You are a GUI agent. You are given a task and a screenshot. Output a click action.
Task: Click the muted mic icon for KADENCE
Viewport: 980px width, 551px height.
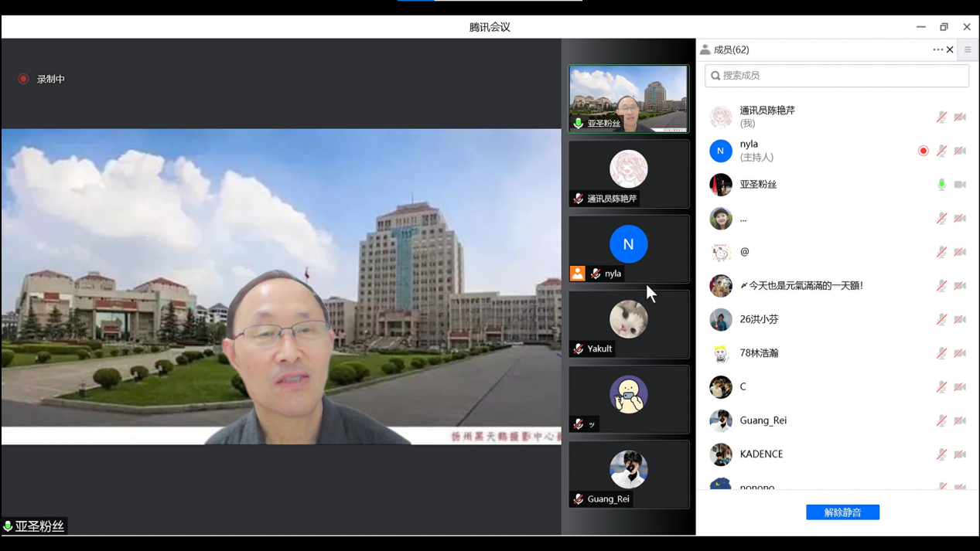pyautogui.click(x=941, y=454)
